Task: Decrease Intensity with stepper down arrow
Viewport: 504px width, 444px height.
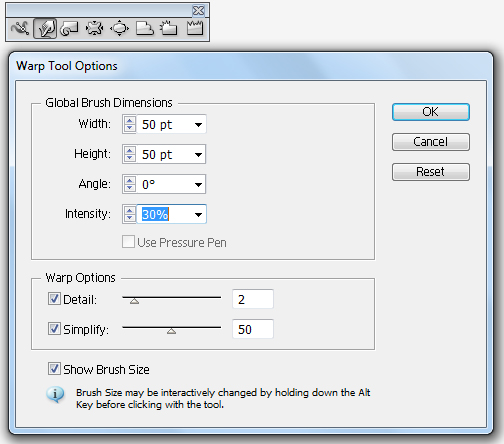Action: [x=129, y=218]
